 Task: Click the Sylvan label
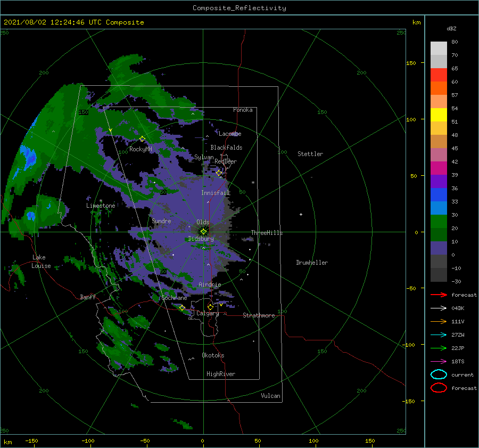[x=204, y=157]
